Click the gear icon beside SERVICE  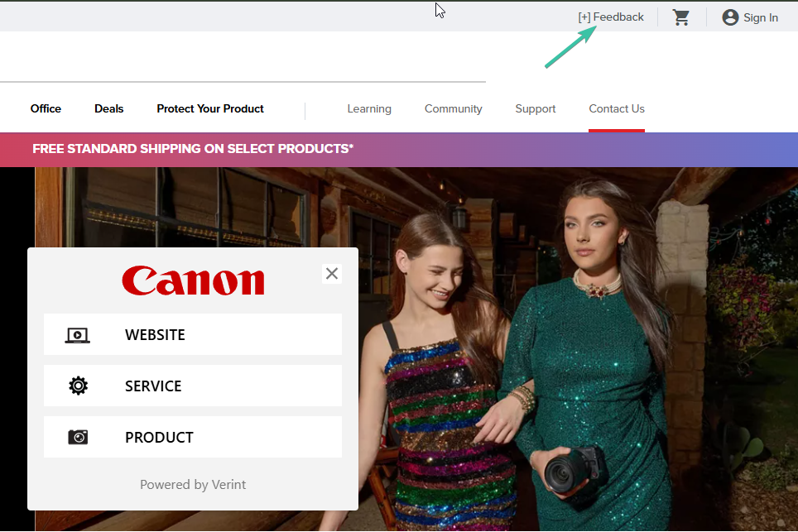click(x=78, y=386)
